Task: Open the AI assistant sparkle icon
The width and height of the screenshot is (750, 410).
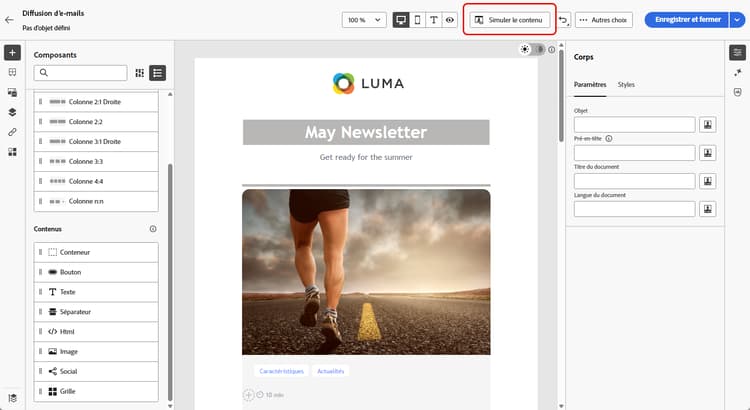Action: [737, 72]
